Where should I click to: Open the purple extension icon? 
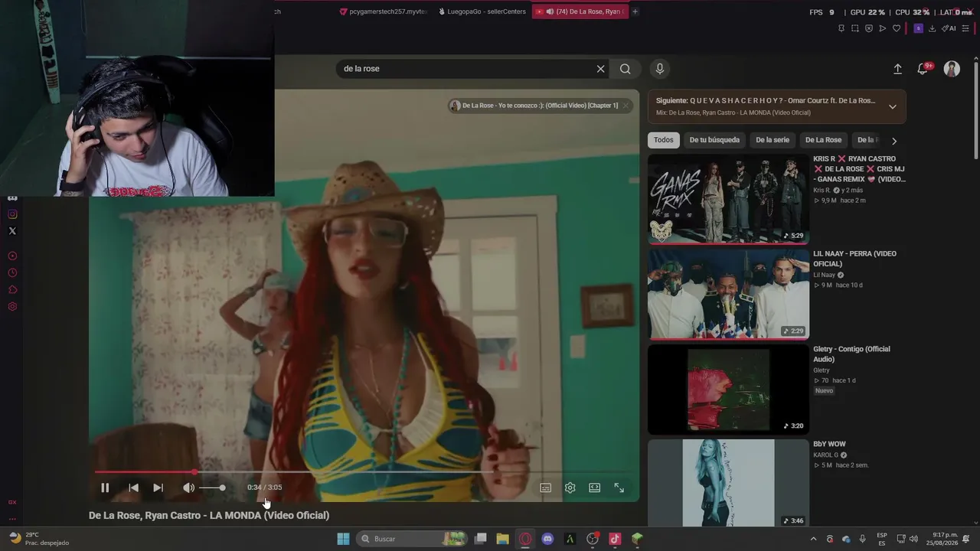918,28
